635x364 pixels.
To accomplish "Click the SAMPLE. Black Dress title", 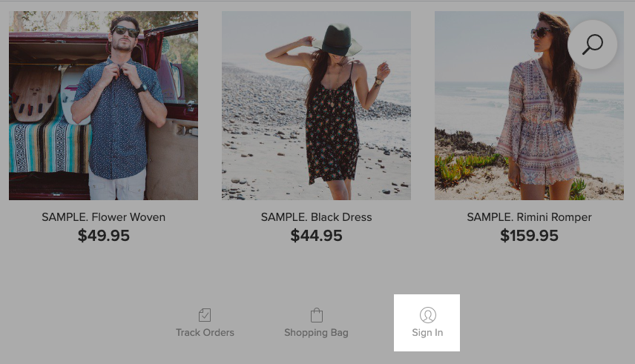I will pos(316,217).
